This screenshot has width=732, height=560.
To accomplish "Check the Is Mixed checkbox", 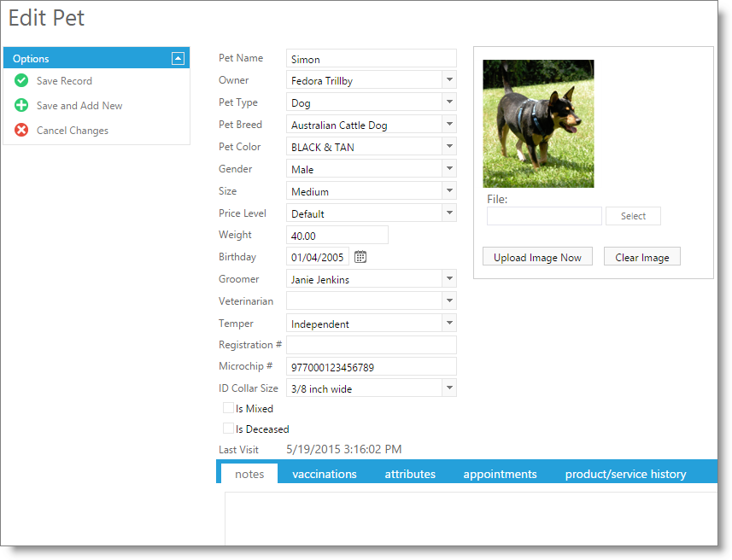I will click(228, 408).
